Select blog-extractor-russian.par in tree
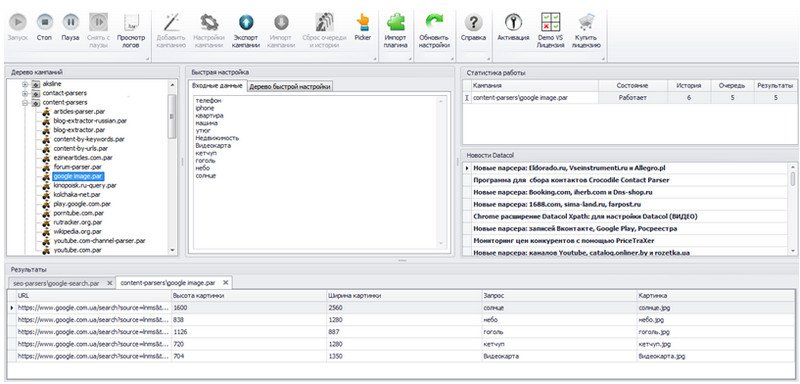The image size is (800, 384). click(90, 121)
